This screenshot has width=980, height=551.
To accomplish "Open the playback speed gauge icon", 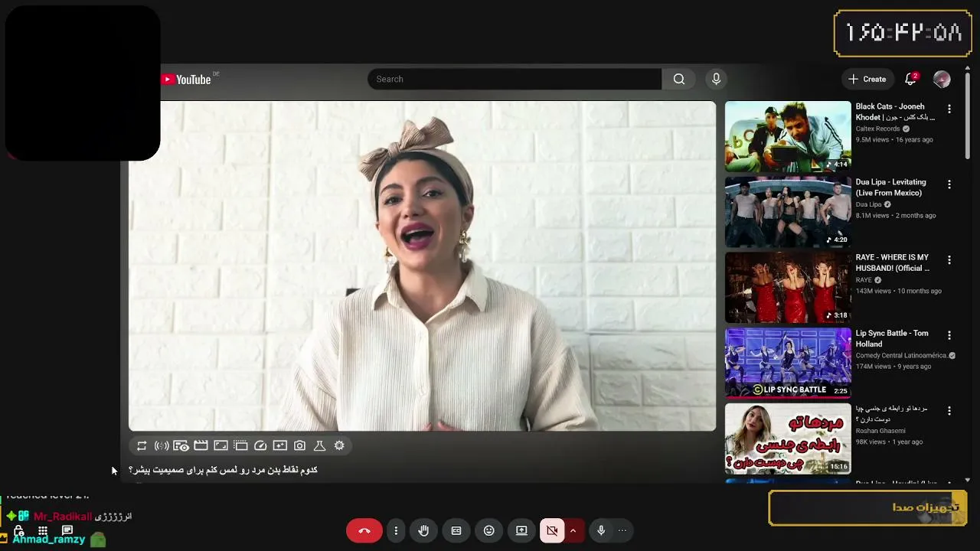I will [260, 445].
